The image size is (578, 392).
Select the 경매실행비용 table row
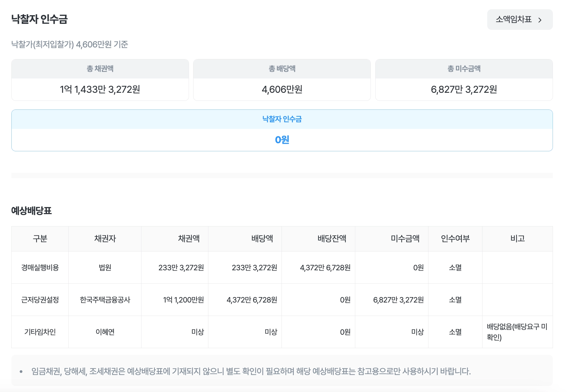[40, 268]
